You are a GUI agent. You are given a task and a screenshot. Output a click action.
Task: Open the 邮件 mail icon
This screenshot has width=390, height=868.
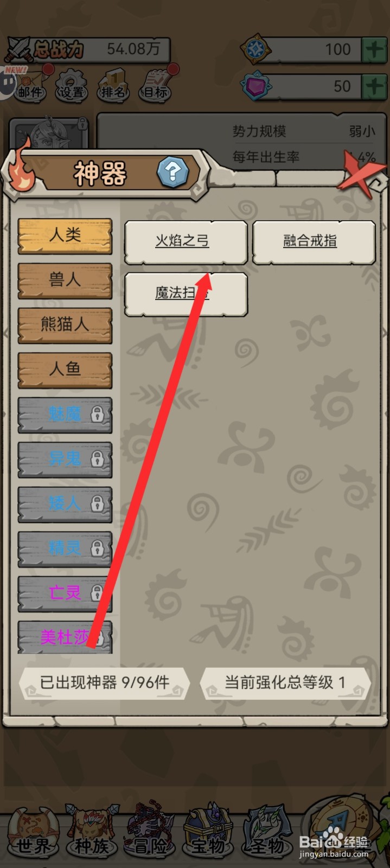point(29,85)
